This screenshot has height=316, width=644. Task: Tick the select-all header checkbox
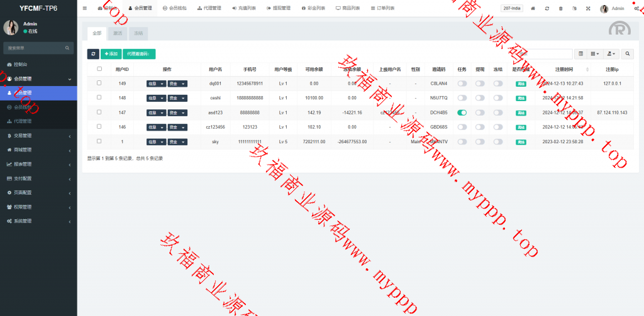(99, 69)
